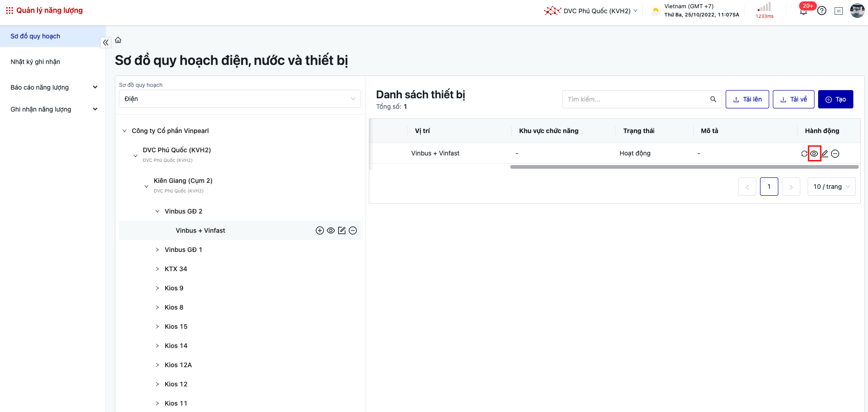Collapse the DVC Phú Quốc (KVH2) tree node
Image resolution: width=868 pixels, height=412 pixels.
pos(135,155)
